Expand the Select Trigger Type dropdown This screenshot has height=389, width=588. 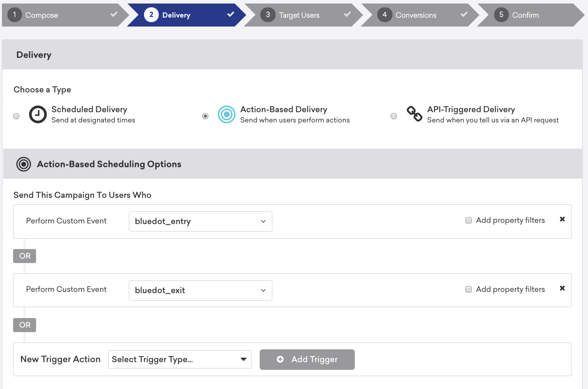(x=180, y=360)
